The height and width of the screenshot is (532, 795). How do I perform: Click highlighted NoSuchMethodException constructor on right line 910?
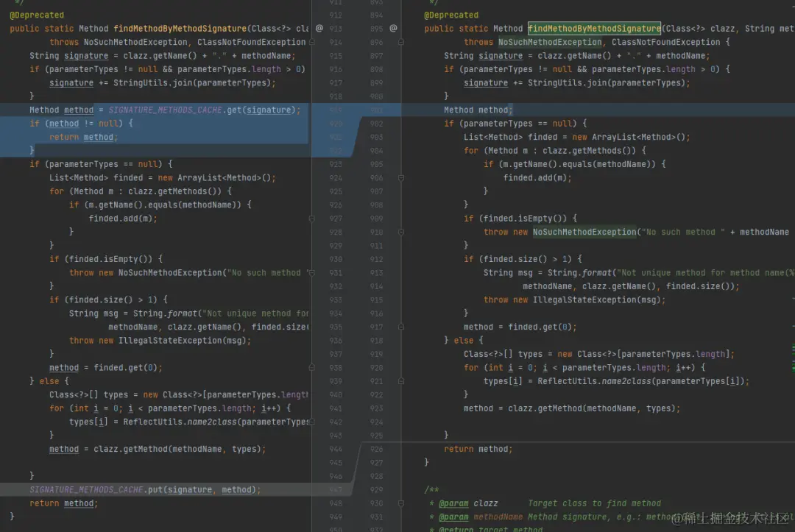[584, 232]
